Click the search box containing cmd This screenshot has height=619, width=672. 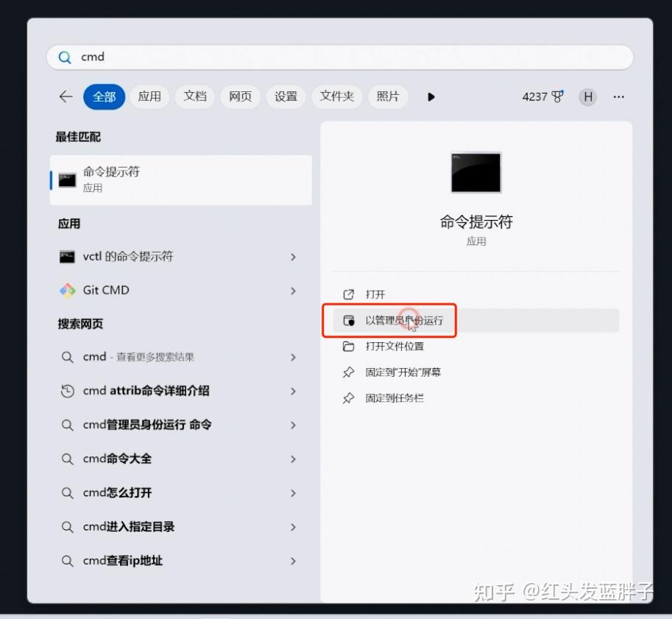tap(339, 57)
